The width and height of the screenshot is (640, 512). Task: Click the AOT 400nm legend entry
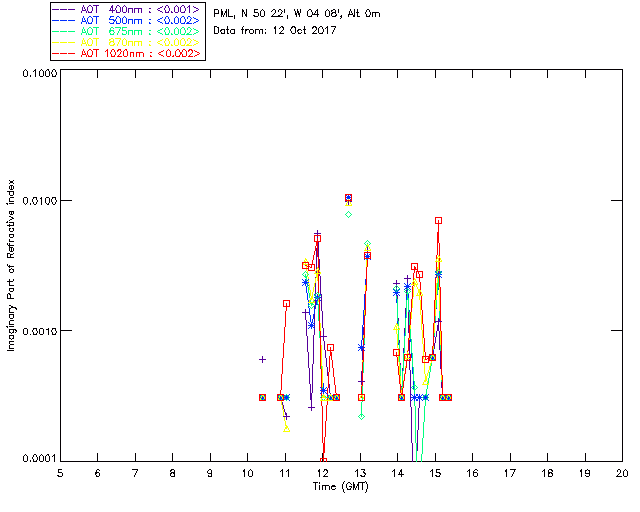pyautogui.click(x=127, y=9)
